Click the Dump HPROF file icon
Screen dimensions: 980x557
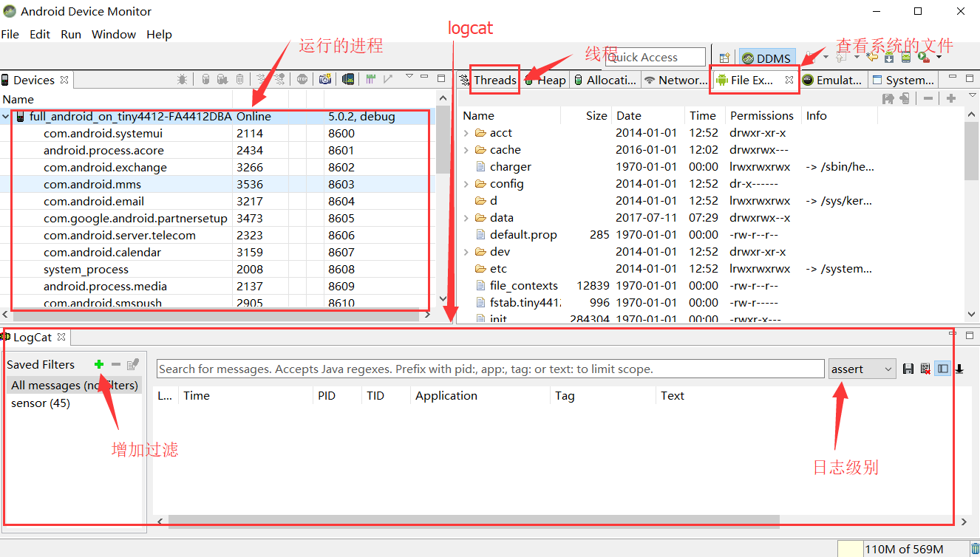coord(222,79)
